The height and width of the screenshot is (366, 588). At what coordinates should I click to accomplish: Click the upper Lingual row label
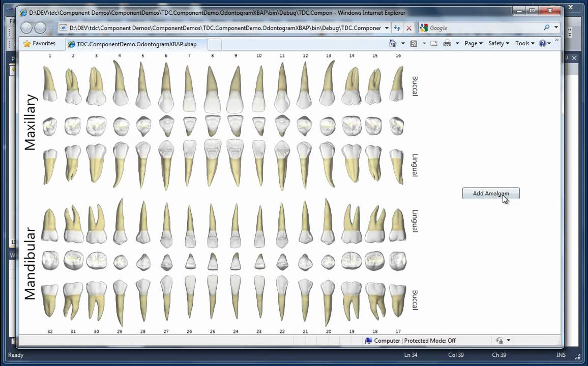point(415,165)
